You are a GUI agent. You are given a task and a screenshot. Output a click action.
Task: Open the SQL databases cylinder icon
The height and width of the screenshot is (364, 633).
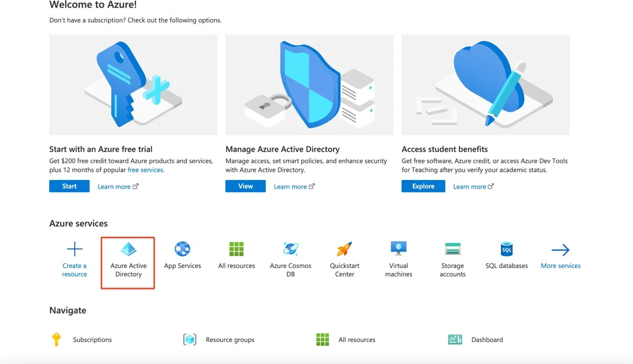507,249
